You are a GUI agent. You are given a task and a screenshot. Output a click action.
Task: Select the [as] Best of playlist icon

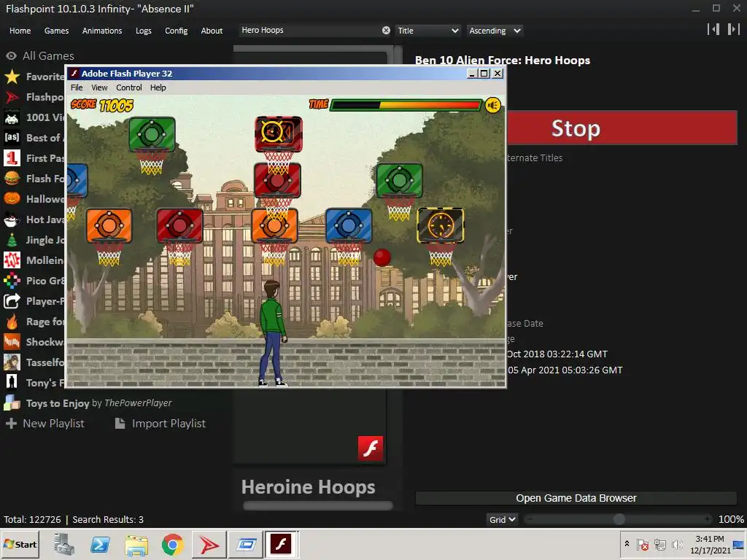pyautogui.click(x=12, y=138)
